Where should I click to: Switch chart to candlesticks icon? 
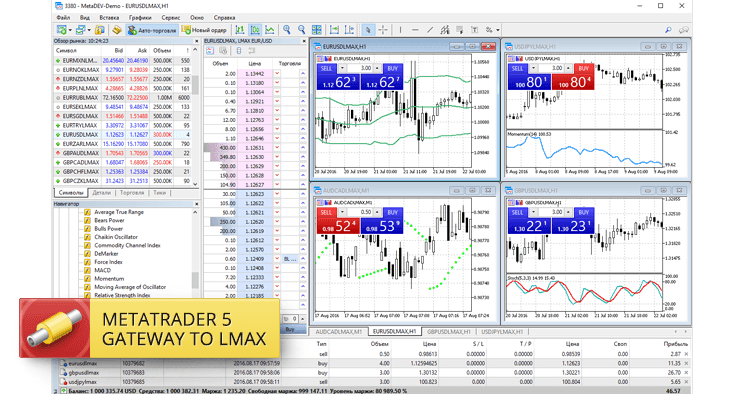pyautogui.click(x=255, y=30)
